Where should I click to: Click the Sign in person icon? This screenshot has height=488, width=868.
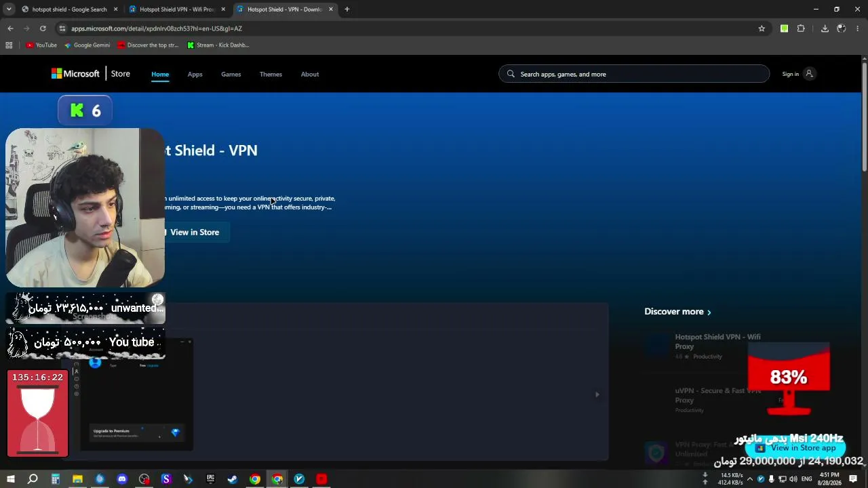pyautogui.click(x=808, y=74)
